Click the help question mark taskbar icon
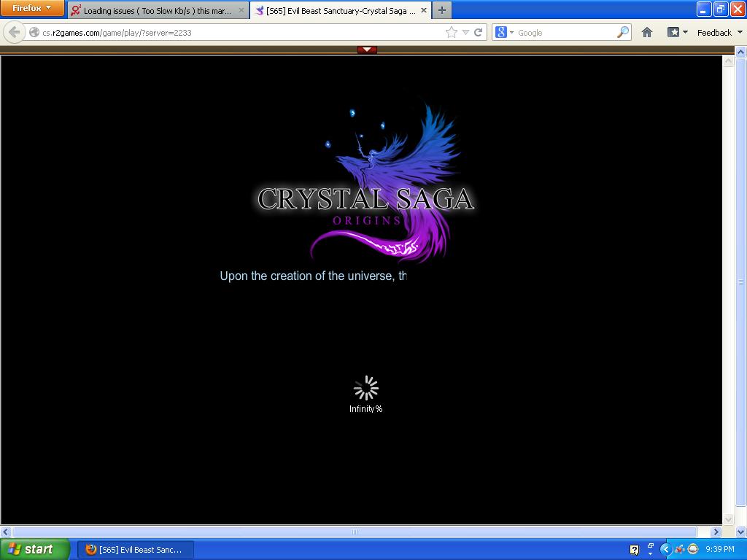Image resolution: width=747 pixels, height=560 pixels. (634, 549)
